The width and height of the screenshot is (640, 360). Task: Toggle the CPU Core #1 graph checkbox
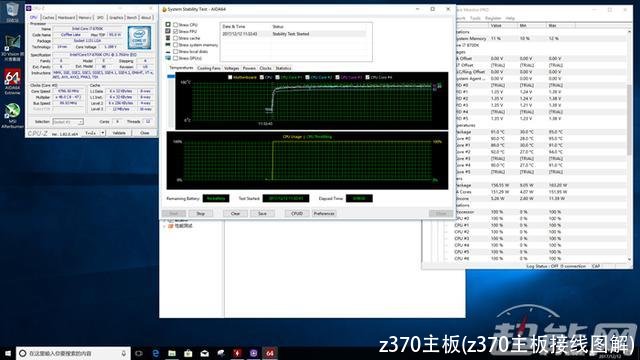click(278, 77)
